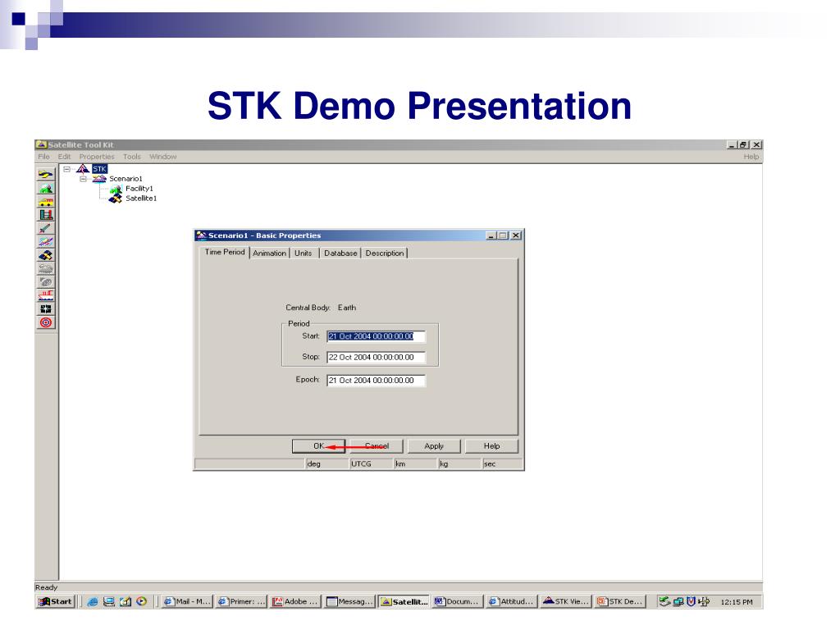
Task: Click the deg unit status cell
Action: [326, 464]
